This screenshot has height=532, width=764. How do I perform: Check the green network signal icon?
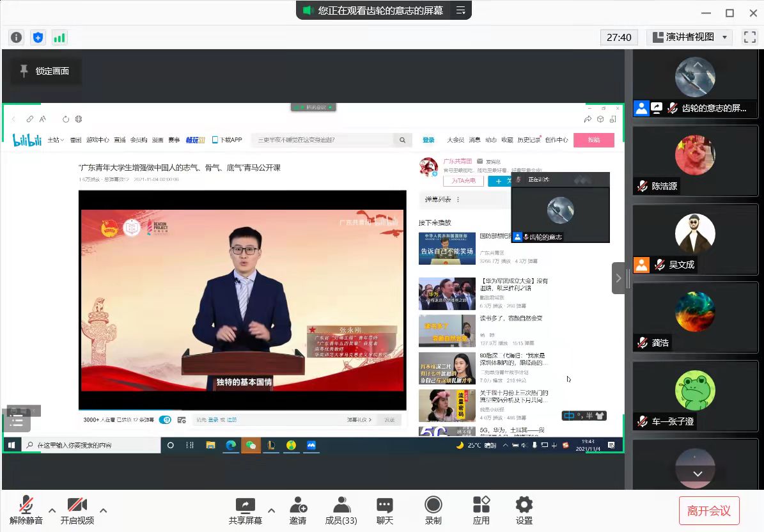pos(59,38)
